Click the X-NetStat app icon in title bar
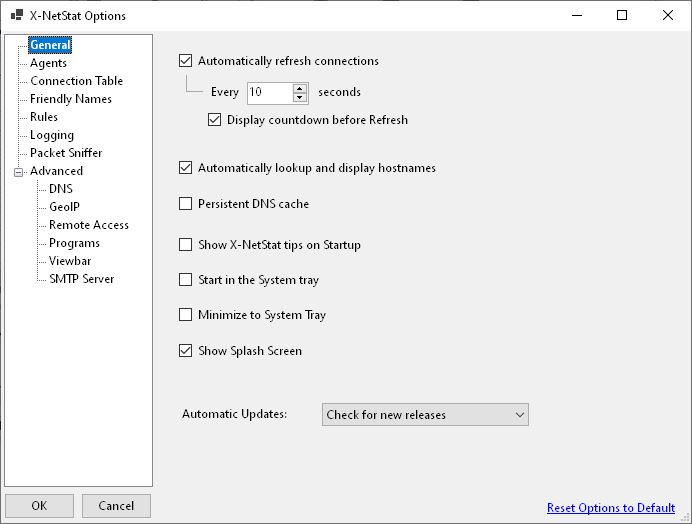The height and width of the screenshot is (524, 692). (17, 15)
